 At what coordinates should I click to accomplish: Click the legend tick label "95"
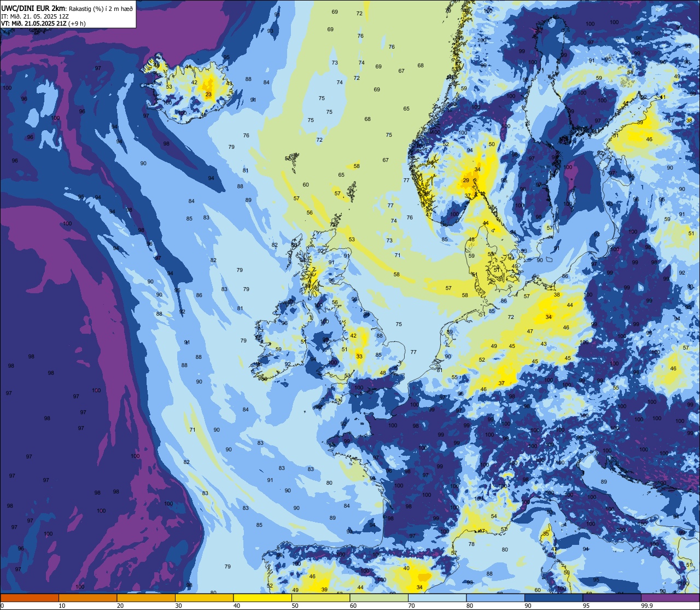pyautogui.click(x=586, y=606)
